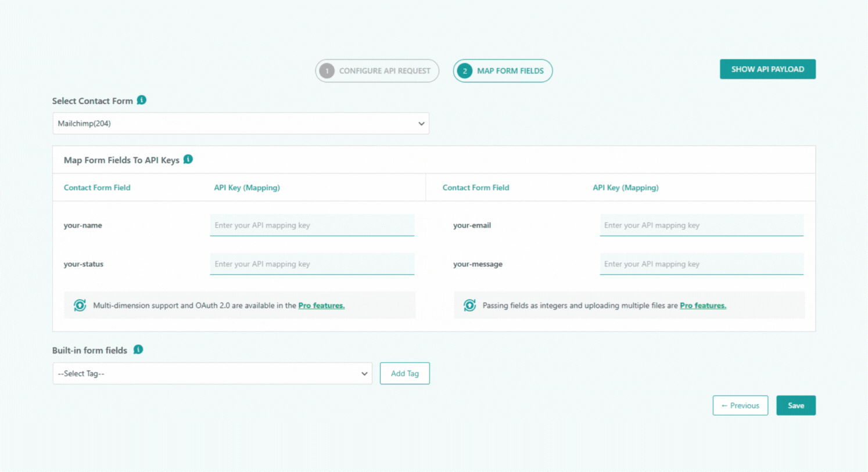This screenshot has height=472, width=868.
Task: Click the Add Tag button
Action: [404, 373]
